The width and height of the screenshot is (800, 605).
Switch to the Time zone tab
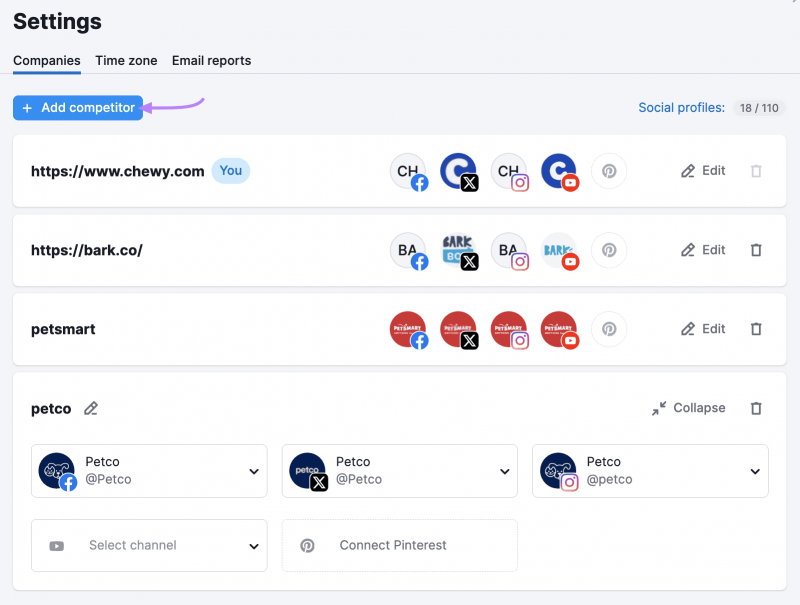(x=126, y=61)
